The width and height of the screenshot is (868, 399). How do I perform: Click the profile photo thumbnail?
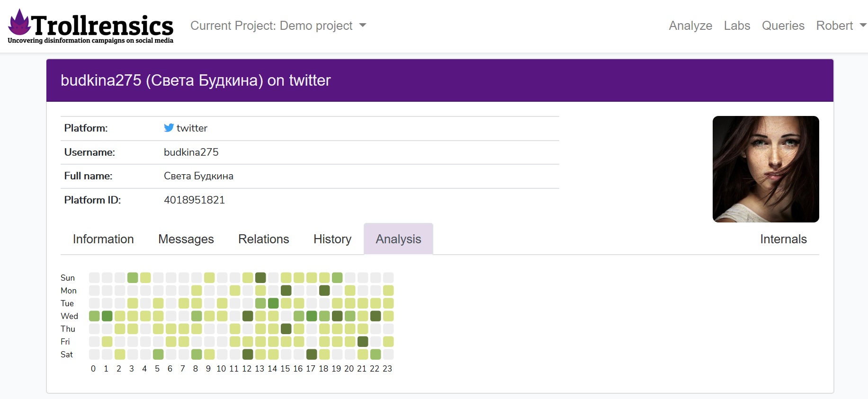point(766,169)
